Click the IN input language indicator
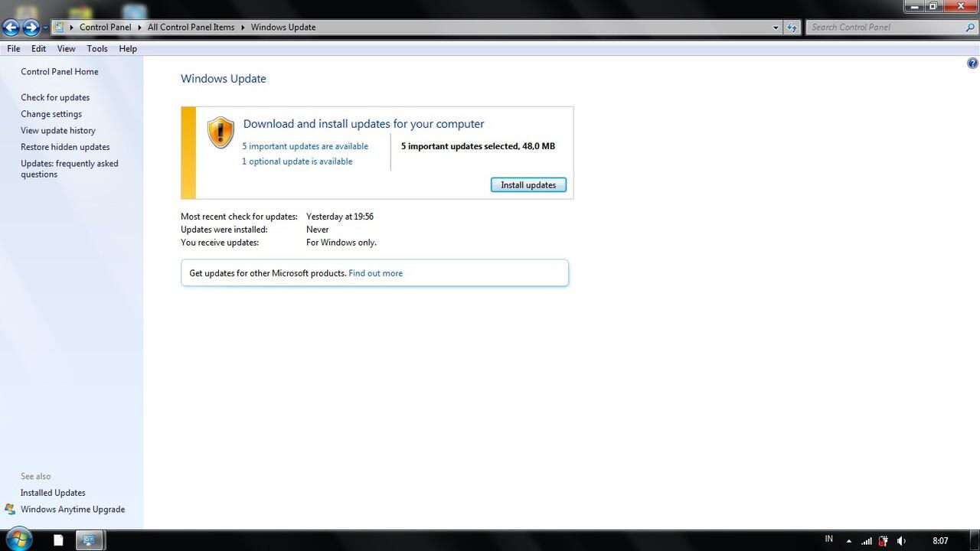This screenshot has width=980, height=551. (828, 540)
